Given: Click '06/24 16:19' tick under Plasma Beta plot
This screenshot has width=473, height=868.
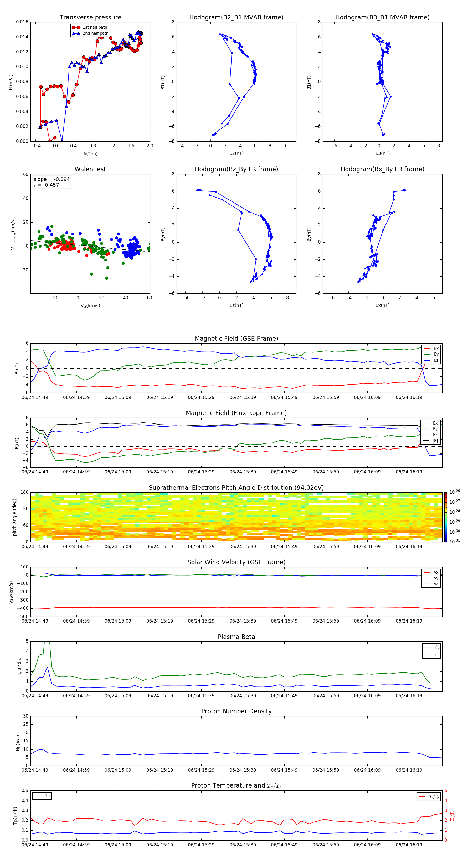Looking at the screenshot, I should coord(409,696).
